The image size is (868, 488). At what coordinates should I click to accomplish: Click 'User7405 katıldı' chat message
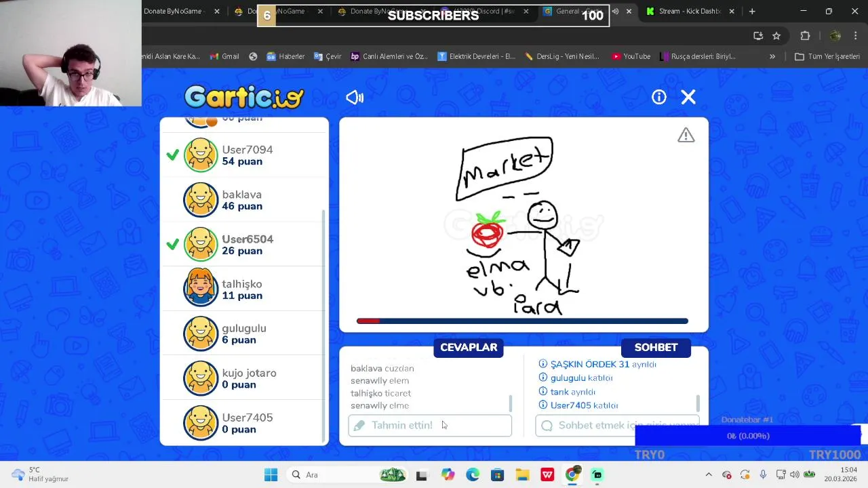[x=578, y=405]
